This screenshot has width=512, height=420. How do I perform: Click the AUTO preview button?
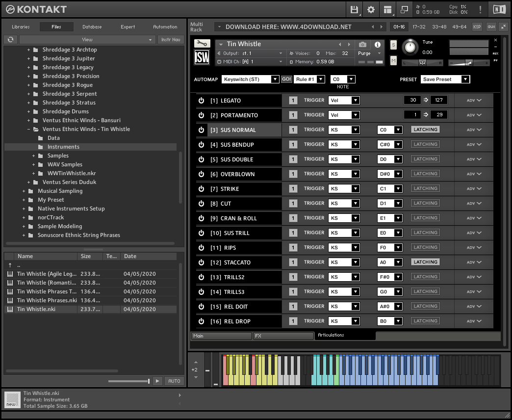(174, 381)
